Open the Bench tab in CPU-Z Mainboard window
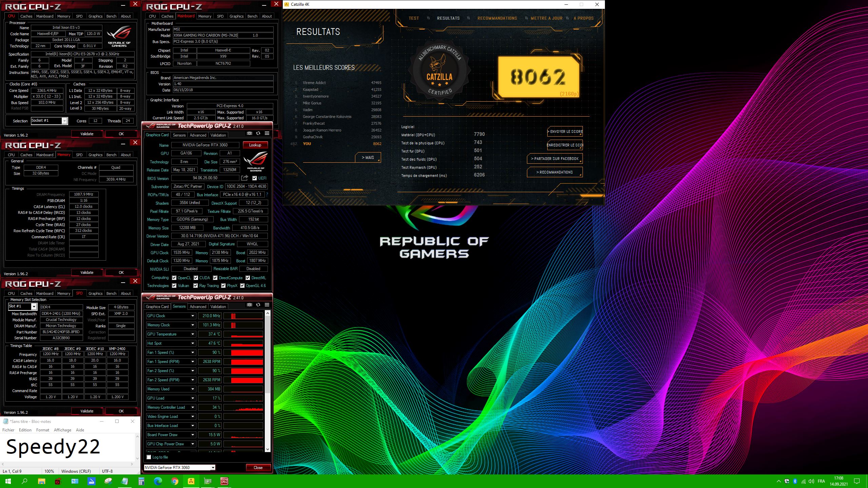 tap(252, 16)
